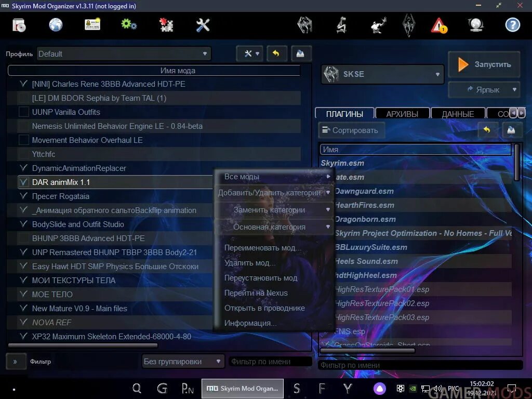Click the Q icon in the taskbar
The width and height of the screenshot is (532, 399).
tap(137, 388)
